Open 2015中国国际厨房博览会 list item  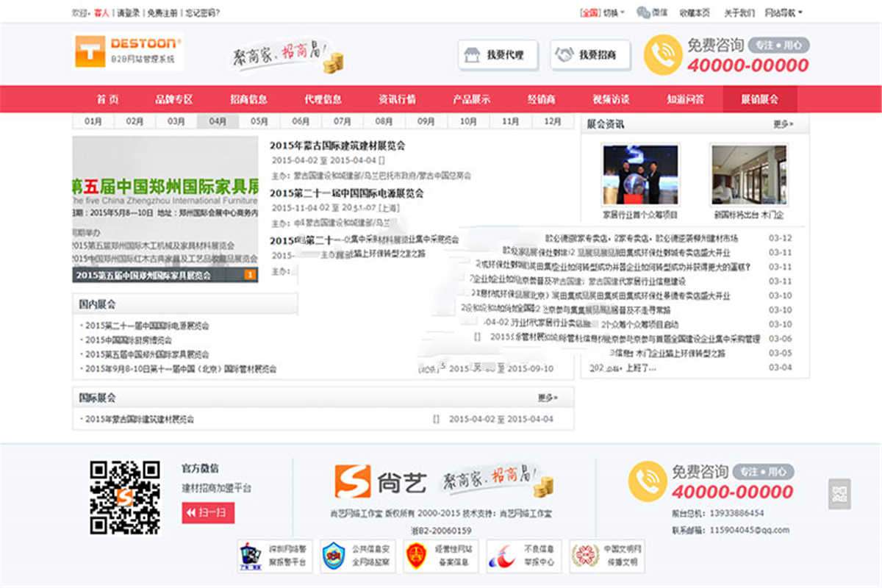(x=129, y=340)
